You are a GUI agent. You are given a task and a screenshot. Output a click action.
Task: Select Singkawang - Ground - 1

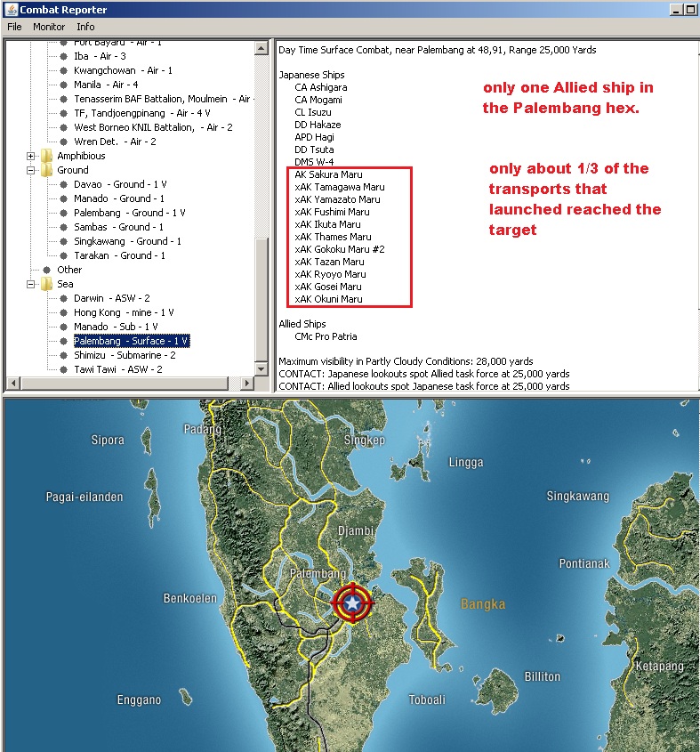click(x=127, y=241)
